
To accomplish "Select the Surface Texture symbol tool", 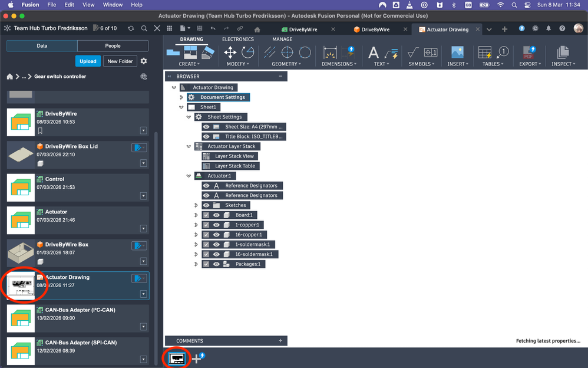I will click(413, 52).
